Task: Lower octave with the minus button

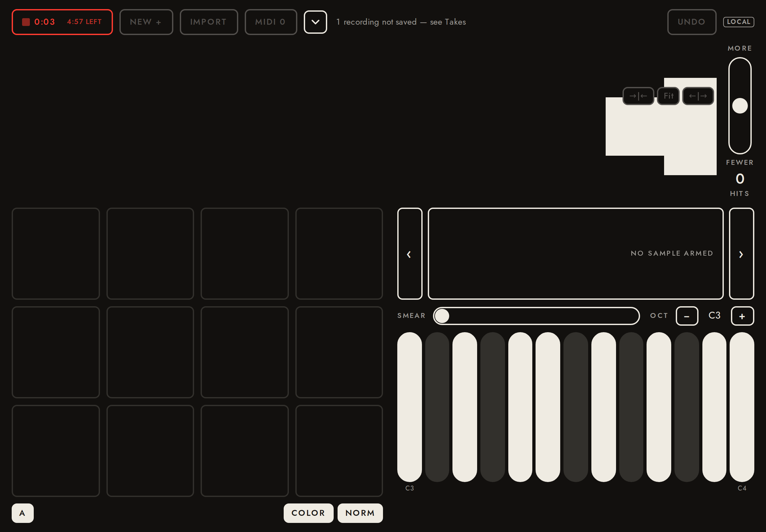Action: tap(687, 316)
